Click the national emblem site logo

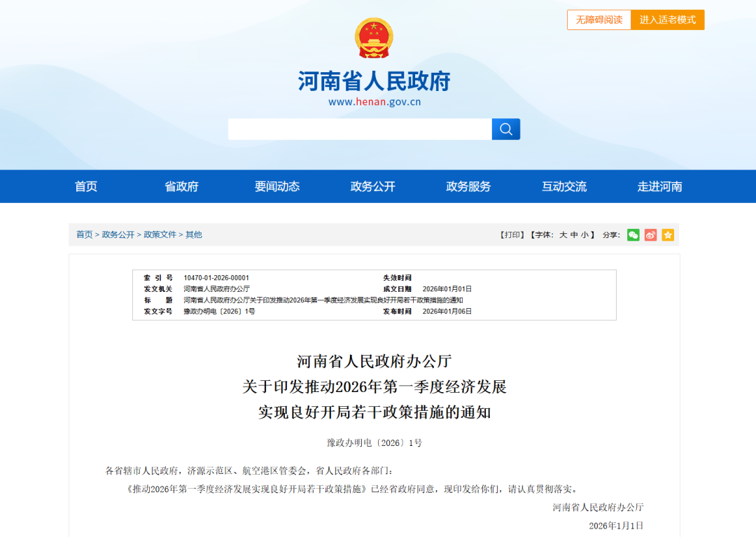[x=373, y=39]
